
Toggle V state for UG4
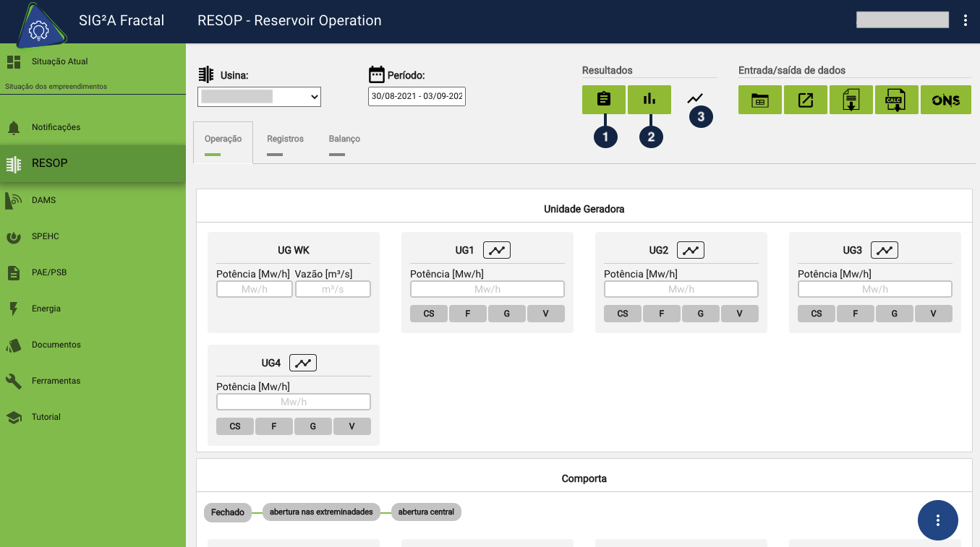[351, 426]
